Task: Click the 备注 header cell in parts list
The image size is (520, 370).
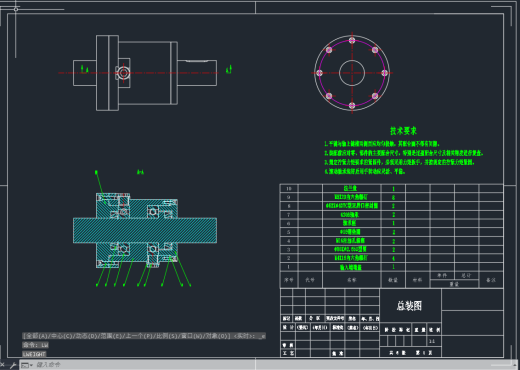Action: [491, 280]
